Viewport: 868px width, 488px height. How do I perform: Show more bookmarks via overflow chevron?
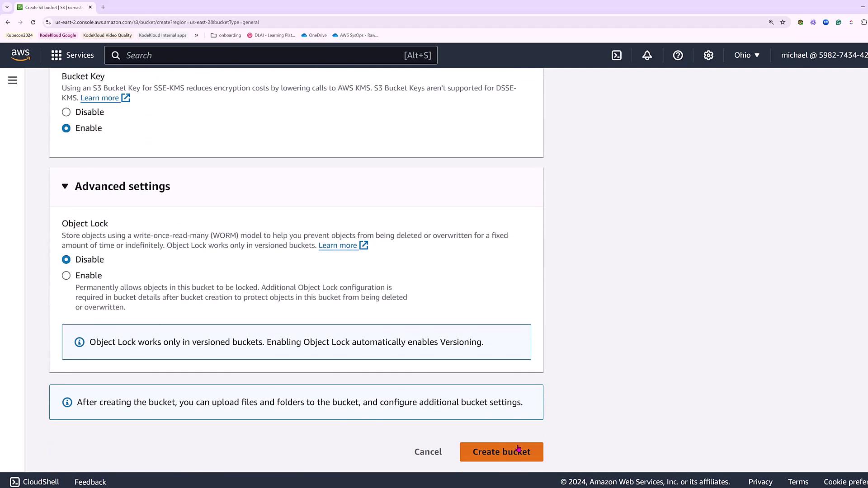coord(196,35)
